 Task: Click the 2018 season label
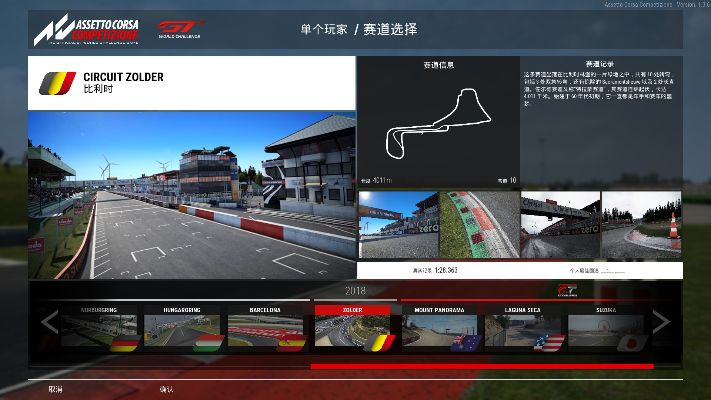click(356, 291)
